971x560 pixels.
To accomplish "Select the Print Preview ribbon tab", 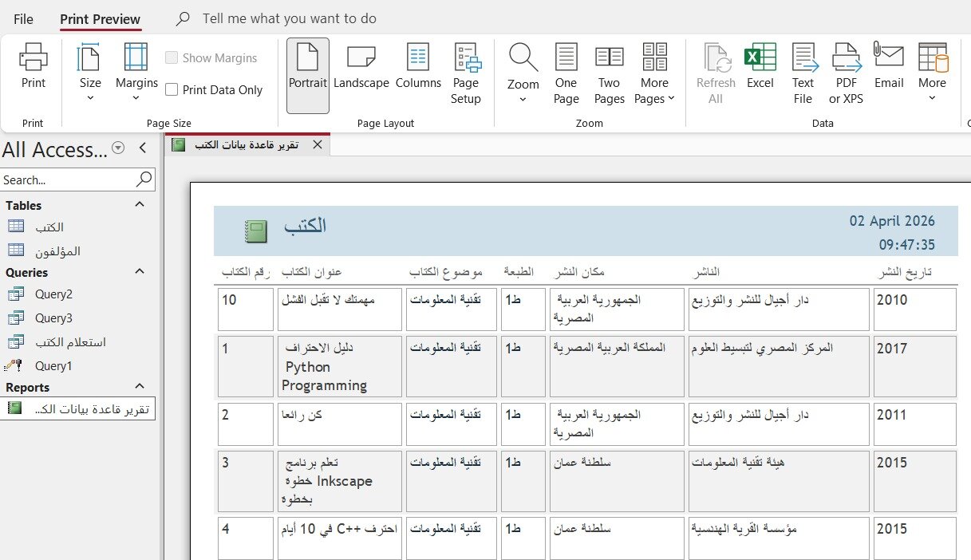I will pyautogui.click(x=101, y=19).
